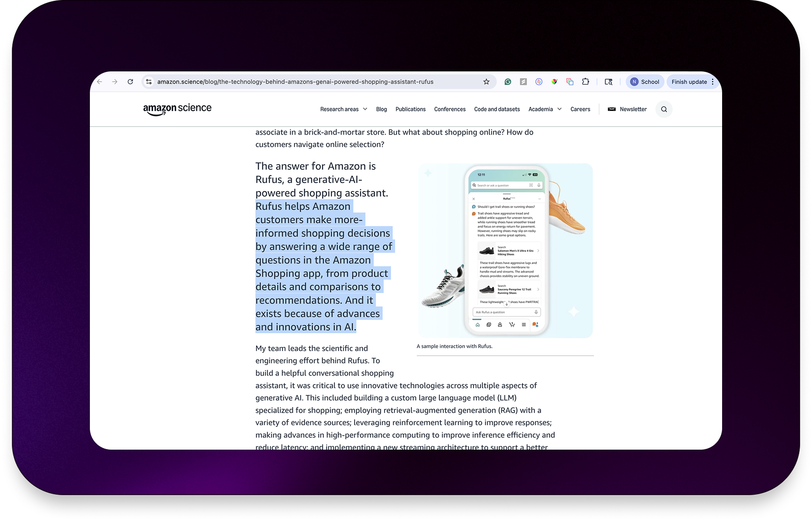Click the overlapping squares extension icon
Screen dimensions: 812x521
(570, 82)
